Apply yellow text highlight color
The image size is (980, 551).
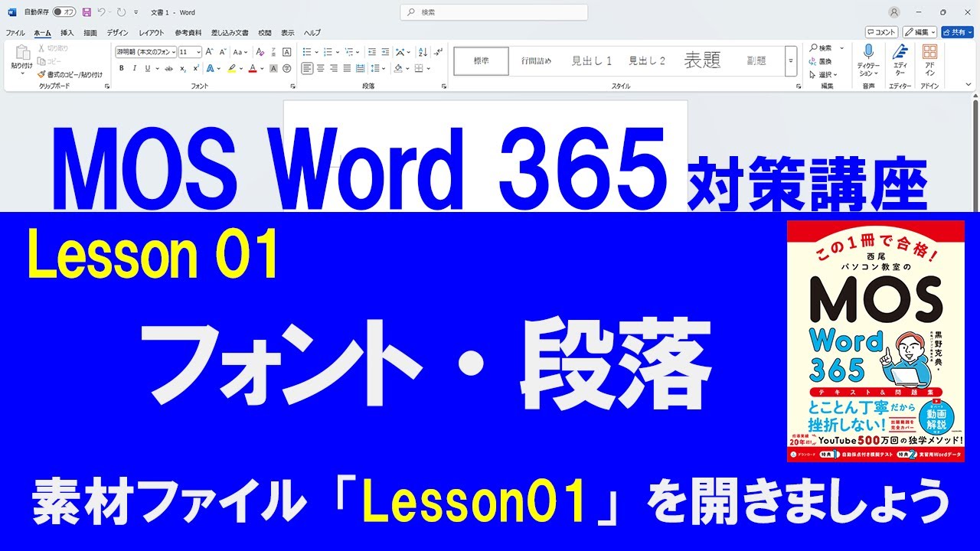click(x=231, y=68)
